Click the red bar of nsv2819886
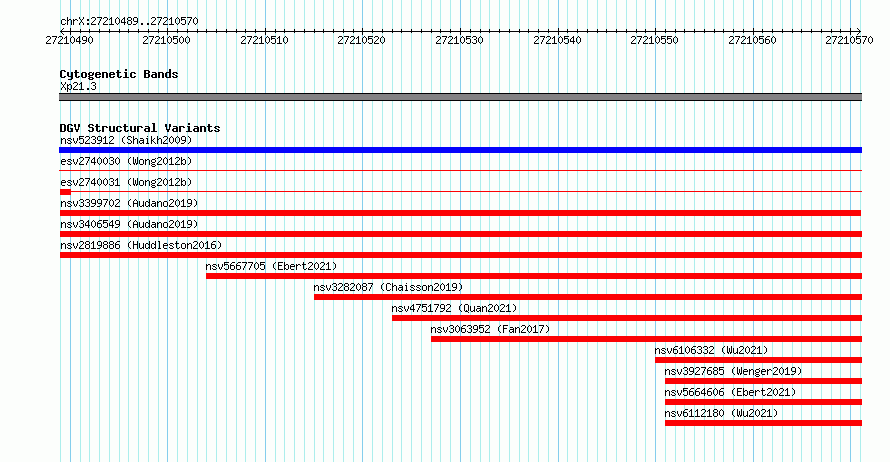890x462 pixels. click(x=461, y=255)
